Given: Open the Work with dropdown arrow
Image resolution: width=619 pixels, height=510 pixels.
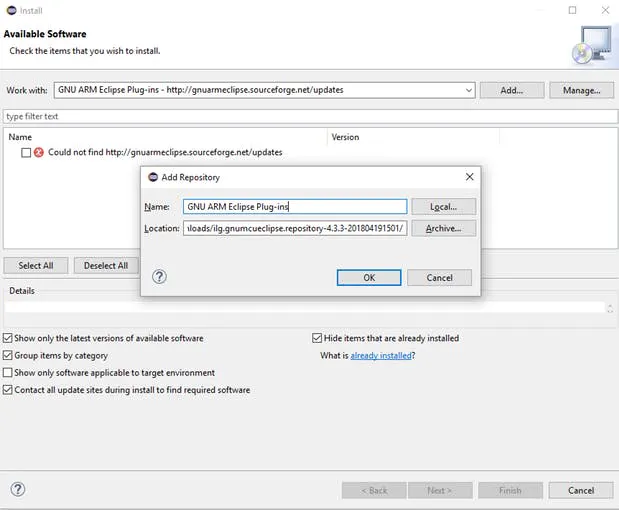Looking at the screenshot, I should 469,90.
